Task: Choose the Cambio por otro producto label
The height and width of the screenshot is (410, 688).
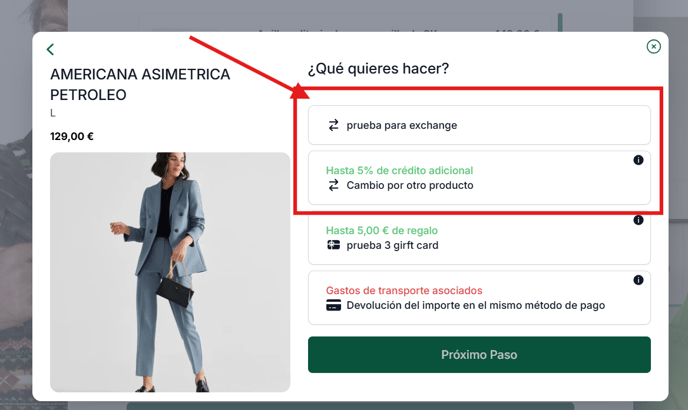Action: point(410,185)
